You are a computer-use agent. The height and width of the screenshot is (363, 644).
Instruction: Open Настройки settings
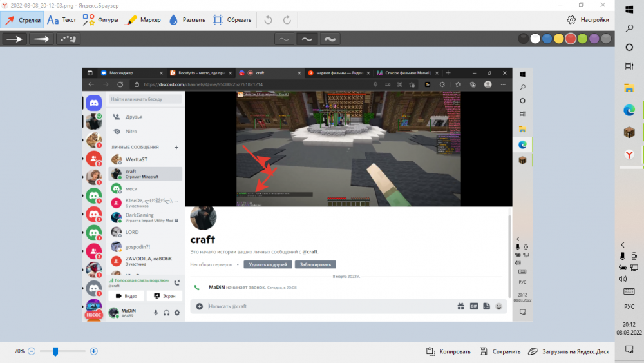click(x=588, y=20)
